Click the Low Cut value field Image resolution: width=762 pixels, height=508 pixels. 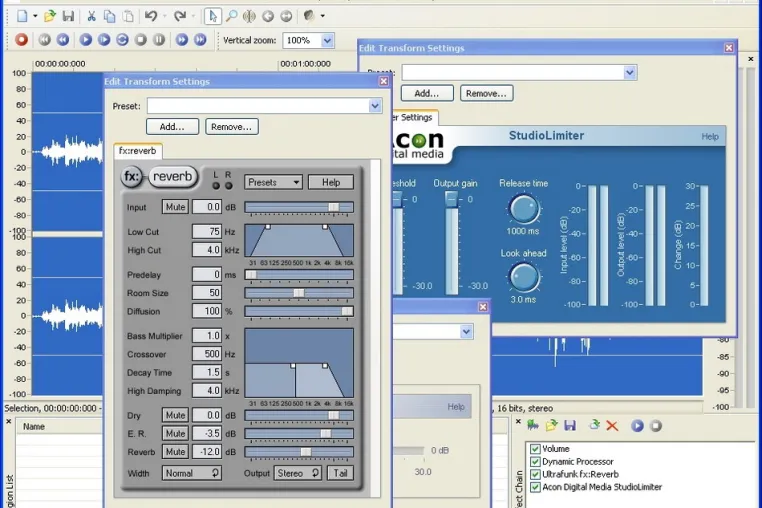tap(207, 232)
